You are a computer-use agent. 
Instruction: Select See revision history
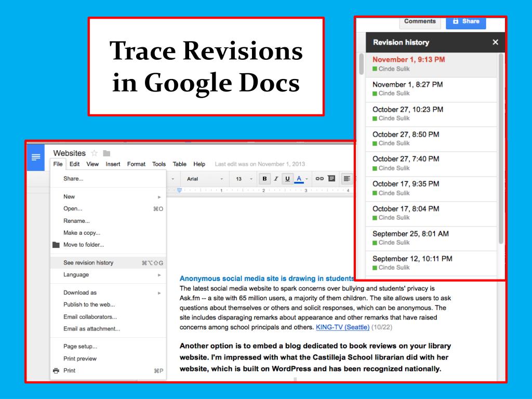tap(108, 262)
